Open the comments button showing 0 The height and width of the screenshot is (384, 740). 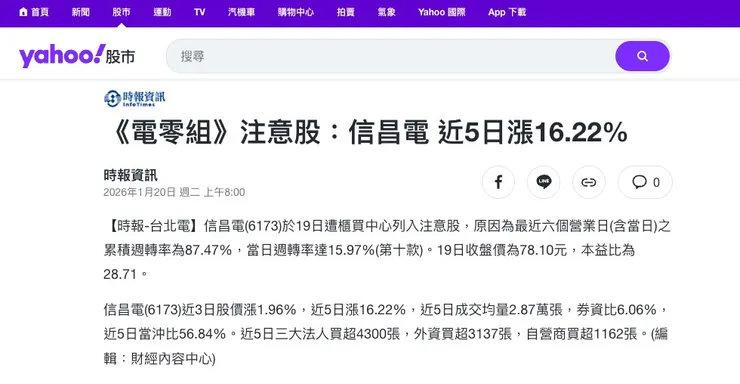coord(645,182)
